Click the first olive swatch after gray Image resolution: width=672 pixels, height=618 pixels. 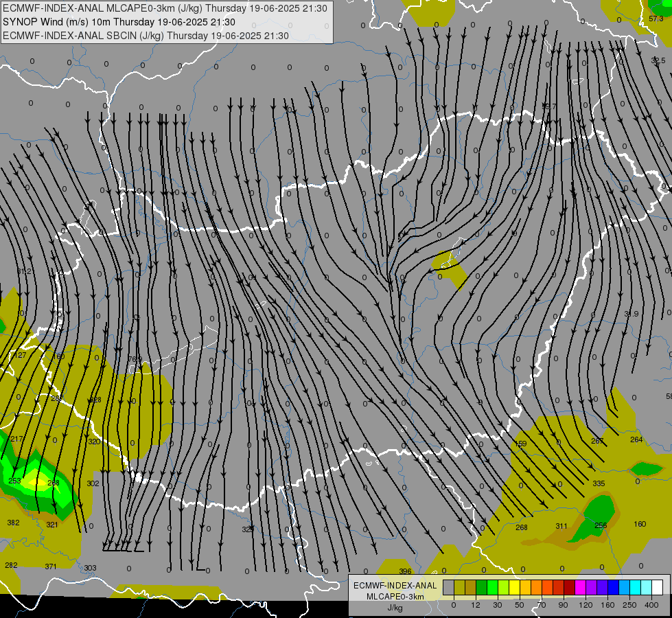coord(459,587)
